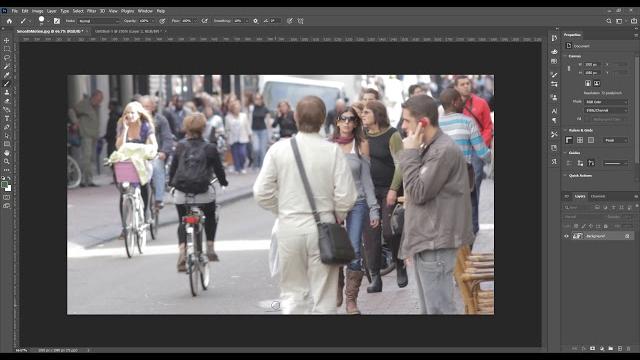Create new adjustment layer icon
The width and height of the screenshot is (640, 360).
pyautogui.click(x=602, y=349)
